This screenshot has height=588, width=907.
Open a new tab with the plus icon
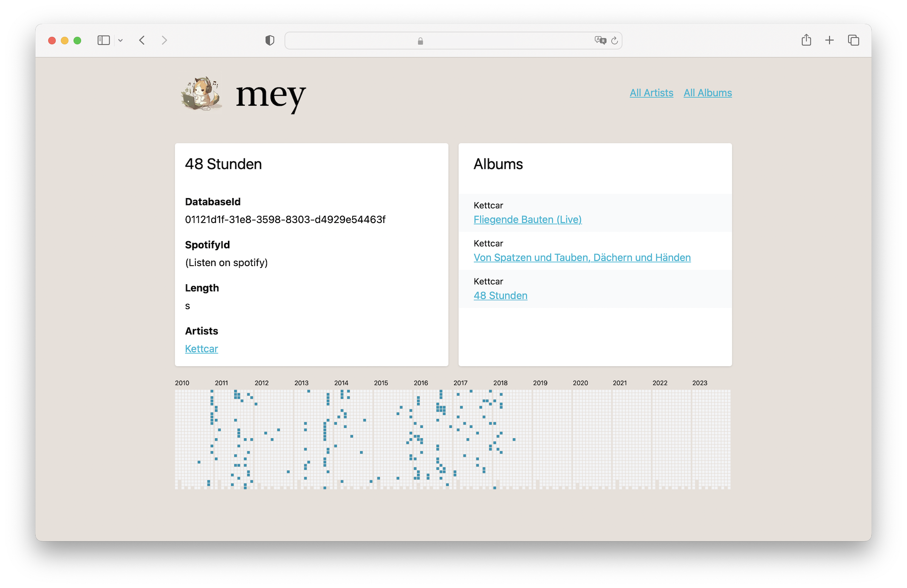click(x=829, y=40)
